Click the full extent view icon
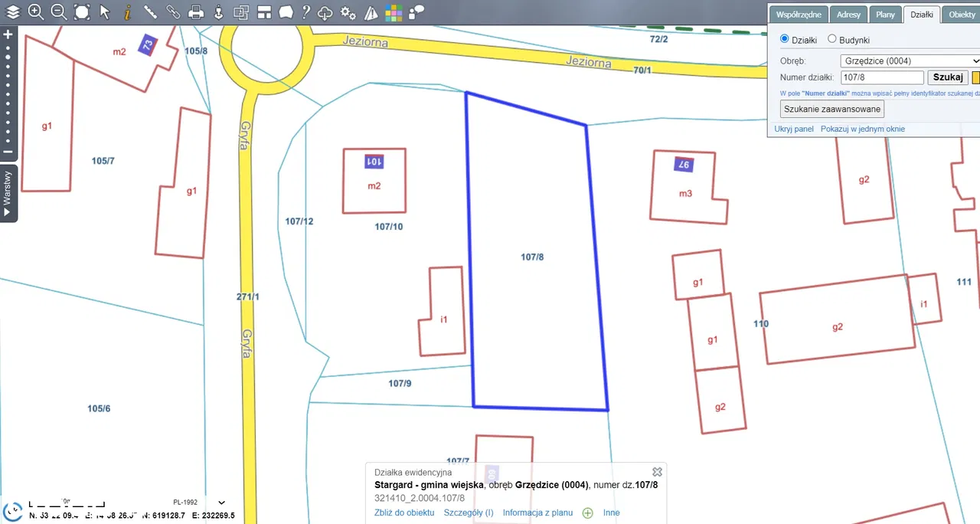Screen dimensions: 980x524 (82, 11)
